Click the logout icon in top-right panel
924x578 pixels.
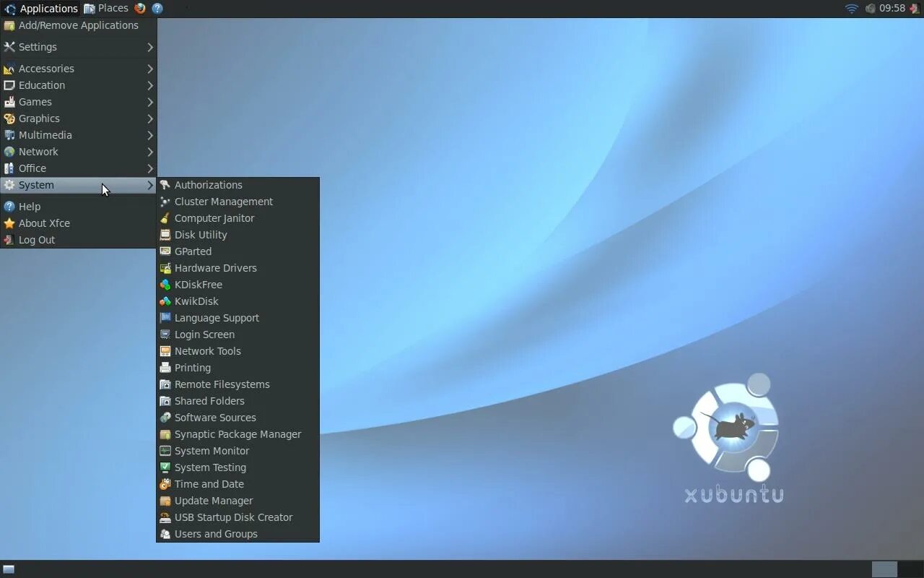914,9
